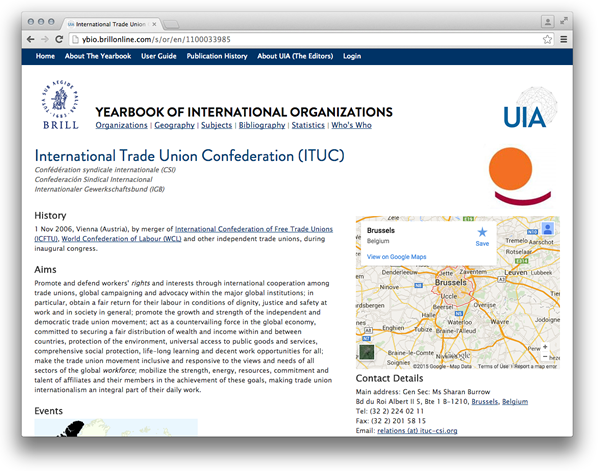Open the Chrome hamburger menu
Screen dimensions: 600x471
point(564,39)
